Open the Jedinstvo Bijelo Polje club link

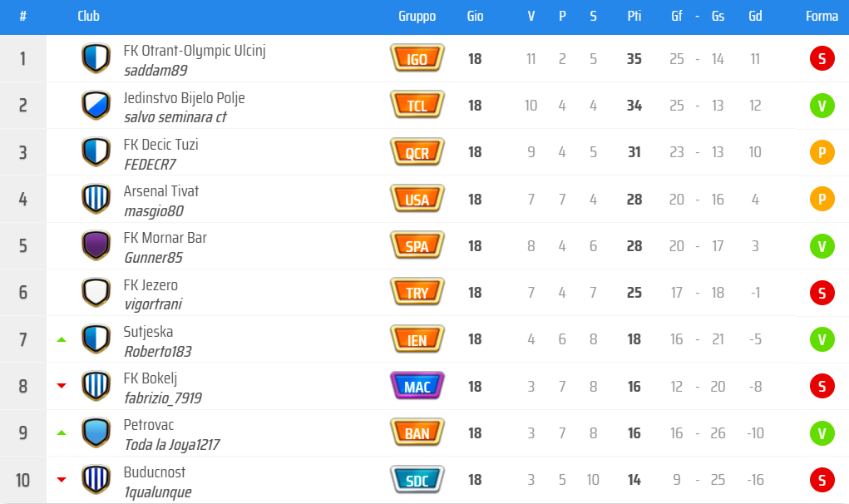(x=184, y=98)
